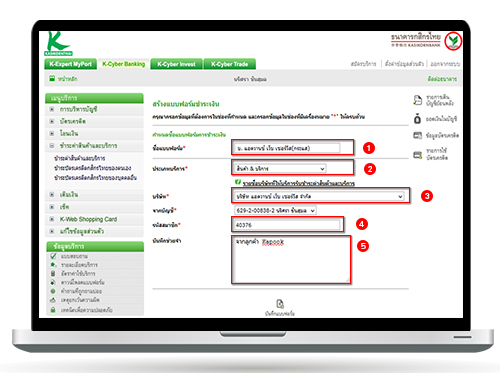Click the ออกจากระบบ logout link
The width and height of the screenshot is (500, 373).
[445, 64]
